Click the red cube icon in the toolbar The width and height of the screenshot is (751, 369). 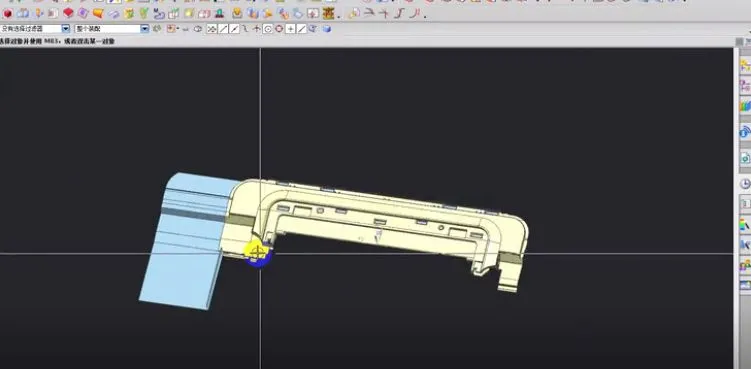(x=8, y=13)
